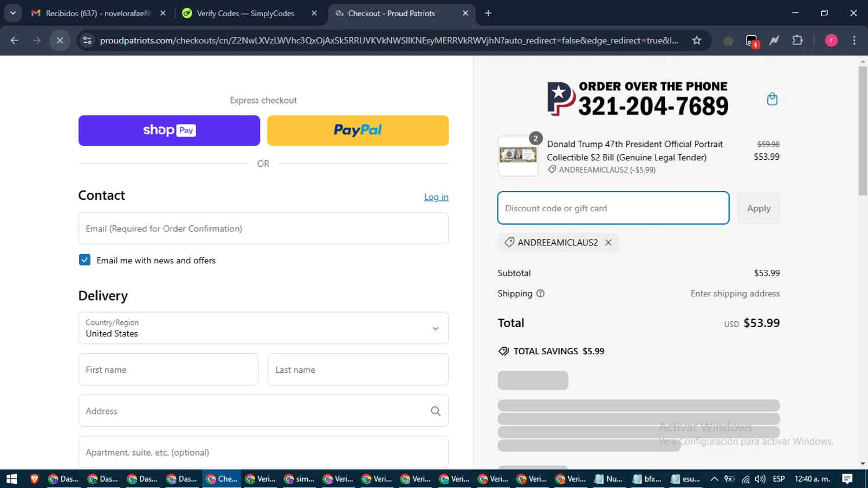
Task: Switch the ESP input language
Action: (x=779, y=479)
